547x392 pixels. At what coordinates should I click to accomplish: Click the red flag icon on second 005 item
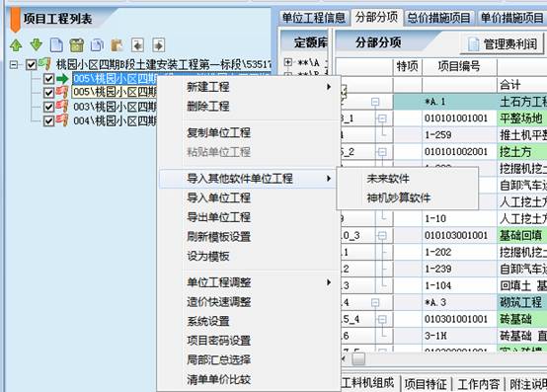pyautogui.click(x=62, y=92)
